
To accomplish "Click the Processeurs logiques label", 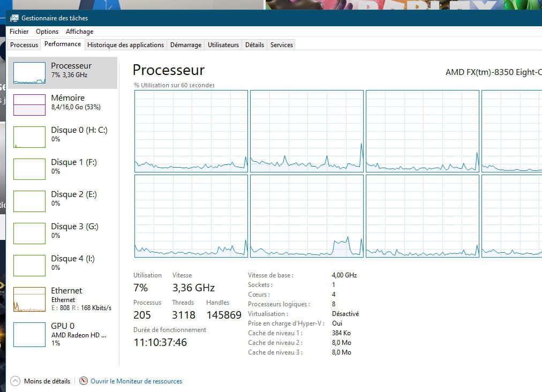I will [279, 304].
